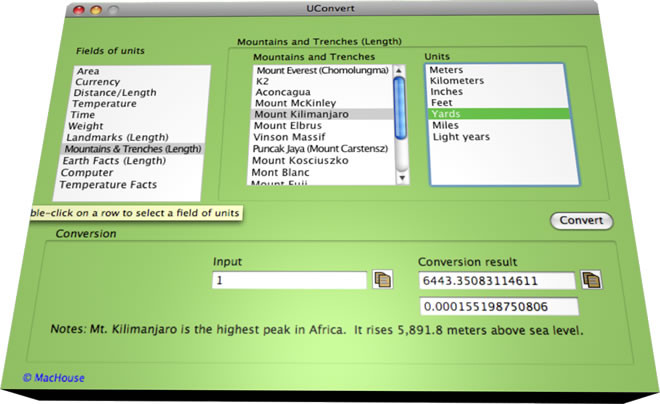Choose Aconcagua in mountains list

[x=322, y=92]
